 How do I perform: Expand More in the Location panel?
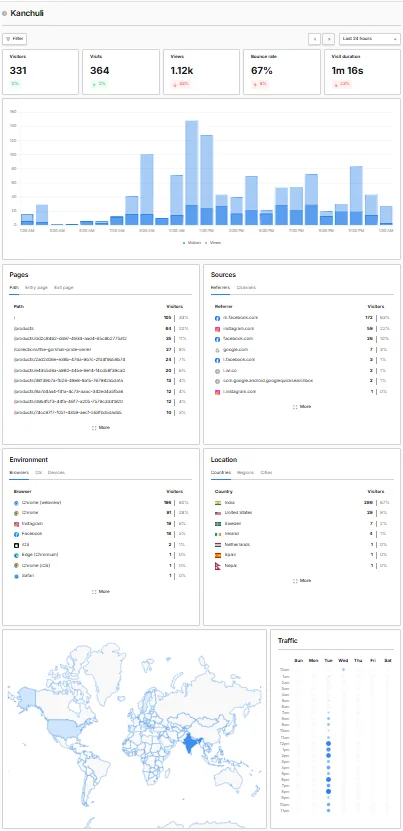[x=302, y=580]
